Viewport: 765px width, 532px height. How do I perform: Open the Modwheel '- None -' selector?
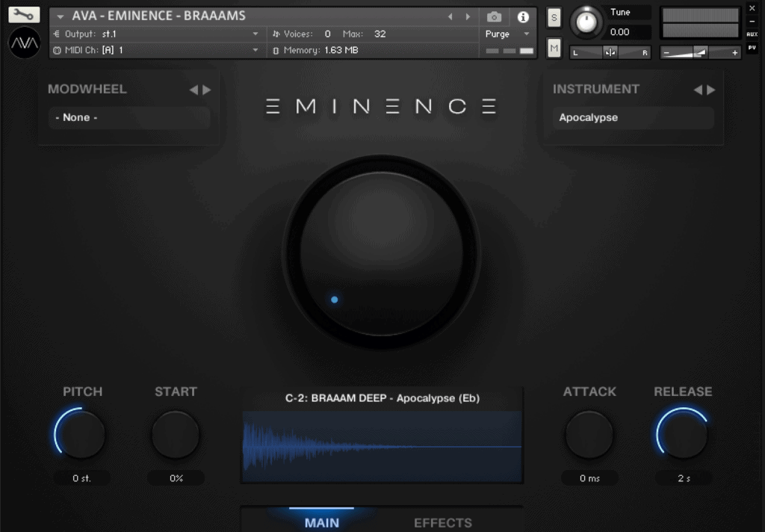point(129,117)
